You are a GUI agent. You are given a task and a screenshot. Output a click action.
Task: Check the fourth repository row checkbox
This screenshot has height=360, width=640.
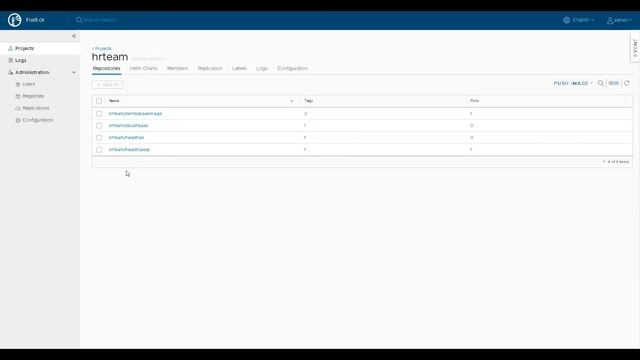(99, 150)
